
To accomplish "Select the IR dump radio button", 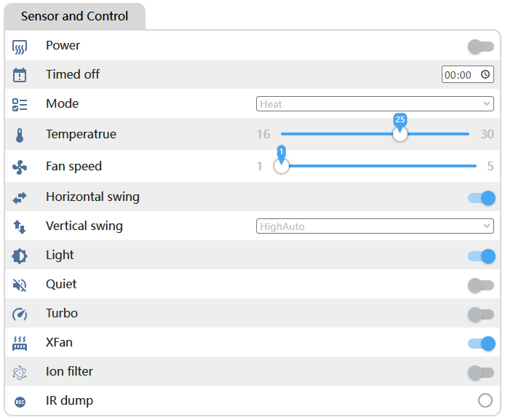I will tap(485, 400).
